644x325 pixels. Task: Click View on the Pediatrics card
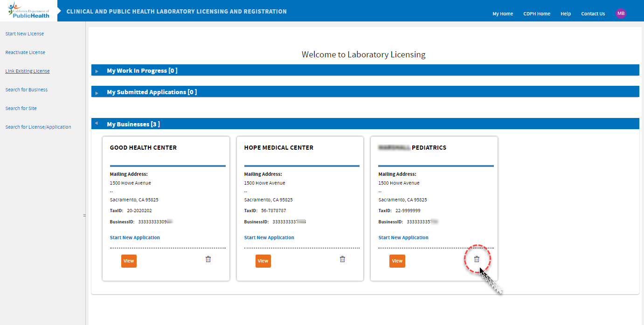(397, 261)
